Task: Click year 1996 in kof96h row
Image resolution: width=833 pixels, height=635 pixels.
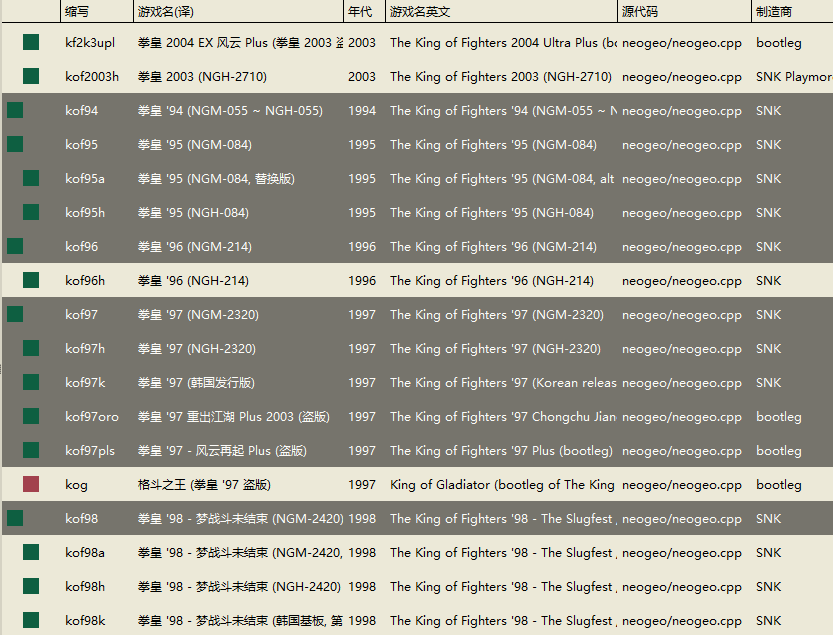Action: click(x=362, y=281)
